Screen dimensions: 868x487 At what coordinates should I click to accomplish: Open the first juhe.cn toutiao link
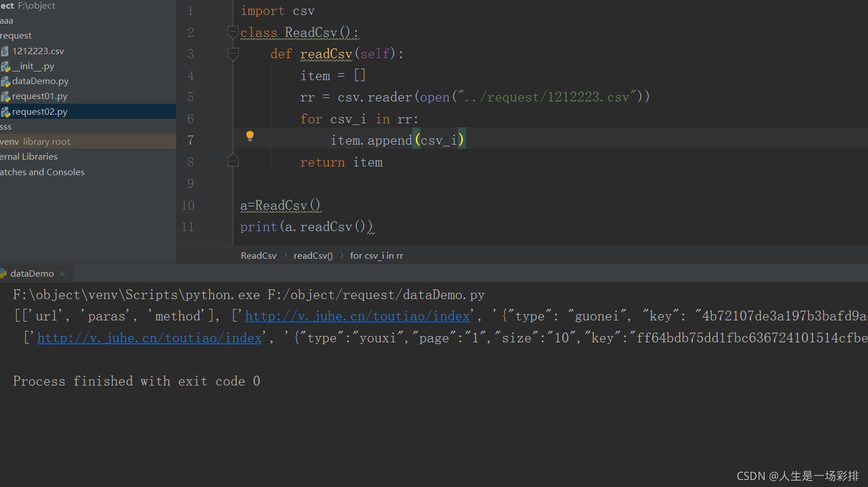click(x=357, y=316)
